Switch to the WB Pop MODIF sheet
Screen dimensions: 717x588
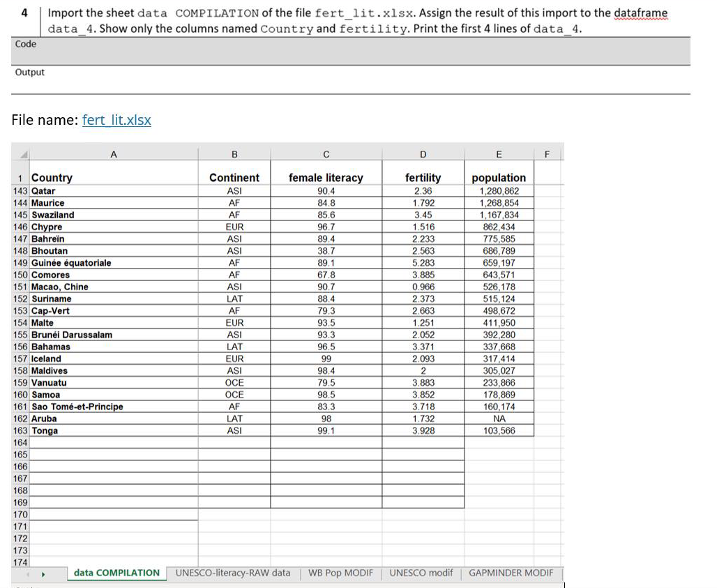(340, 573)
